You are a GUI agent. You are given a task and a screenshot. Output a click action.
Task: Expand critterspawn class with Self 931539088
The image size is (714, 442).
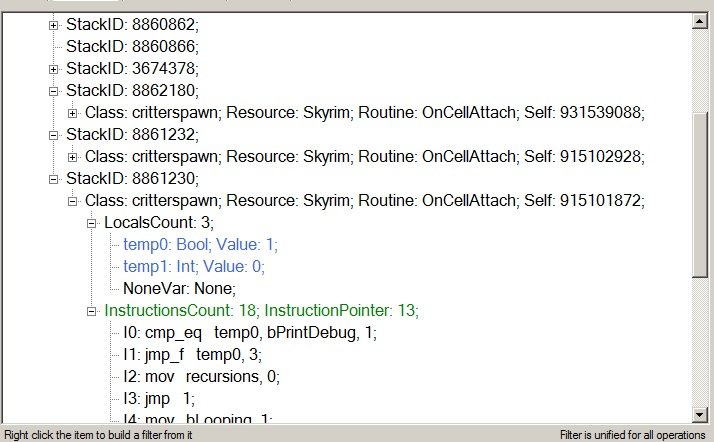72,113
